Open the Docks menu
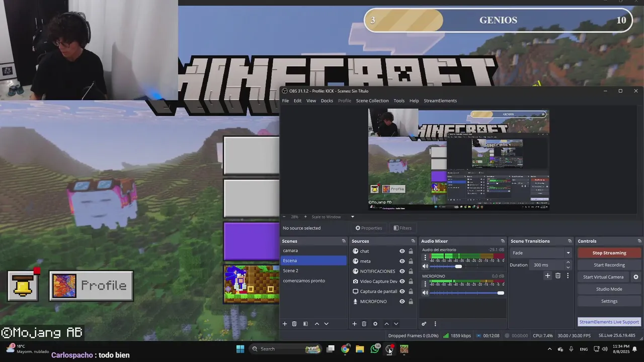Image resolution: width=644 pixels, height=362 pixels. [327, 101]
